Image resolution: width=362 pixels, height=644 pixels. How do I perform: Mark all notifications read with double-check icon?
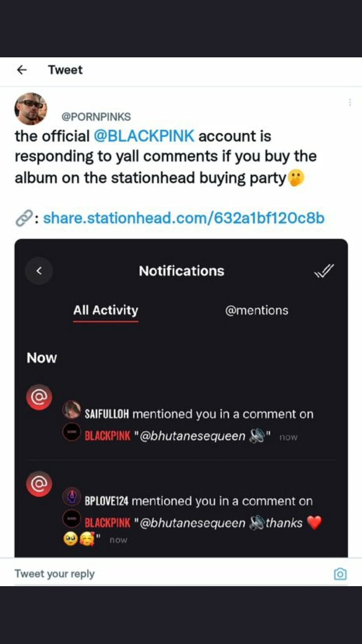(x=324, y=271)
